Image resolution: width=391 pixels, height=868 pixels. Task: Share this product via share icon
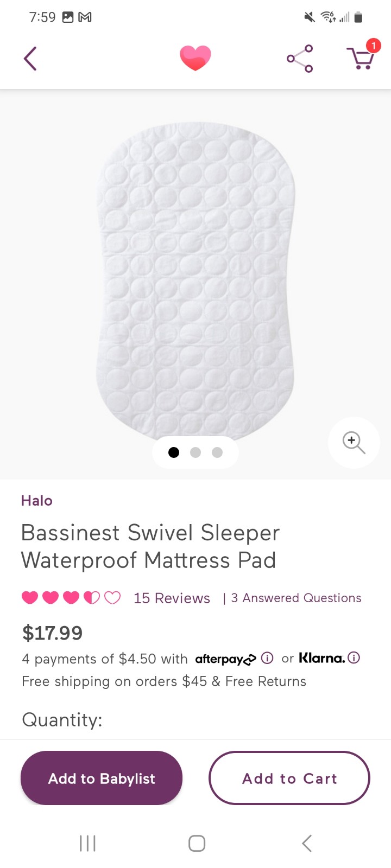pyautogui.click(x=300, y=59)
